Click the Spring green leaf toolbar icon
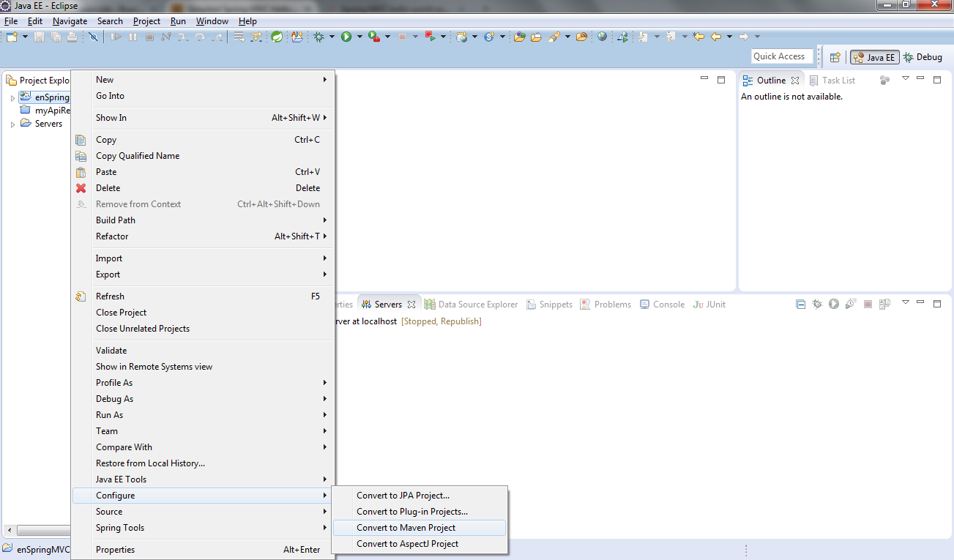The height and width of the screenshot is (560, 954). [x=277, y=37]
